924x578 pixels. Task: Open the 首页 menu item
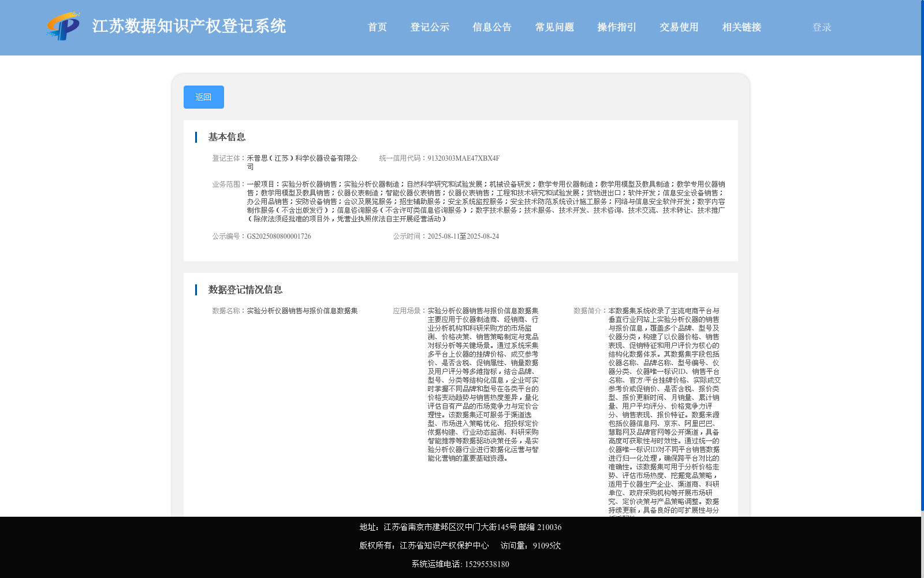click(x=378, y=27)
